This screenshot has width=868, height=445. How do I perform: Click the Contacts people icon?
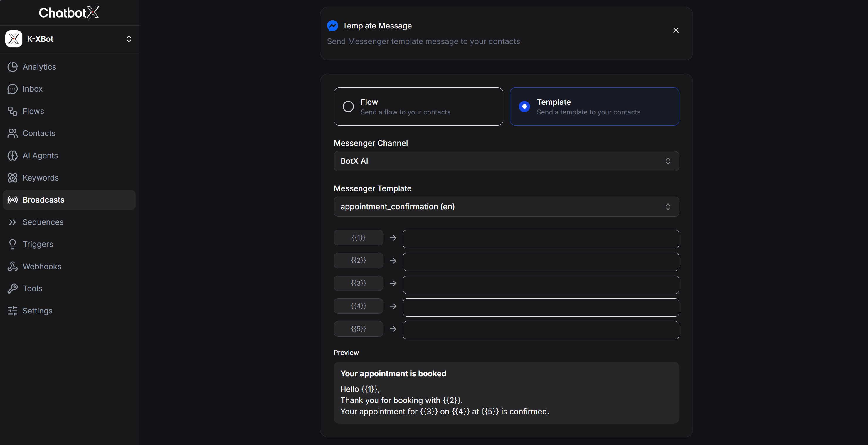pos(12,133)
